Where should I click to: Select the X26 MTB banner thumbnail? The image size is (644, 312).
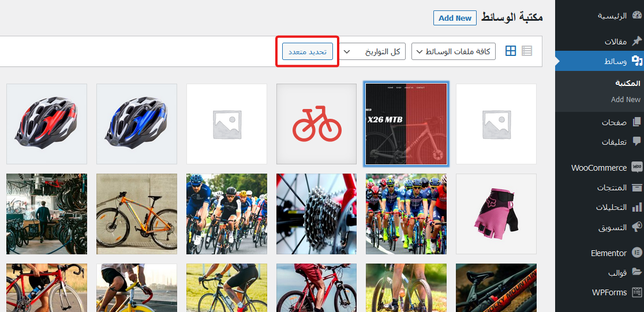406,124
